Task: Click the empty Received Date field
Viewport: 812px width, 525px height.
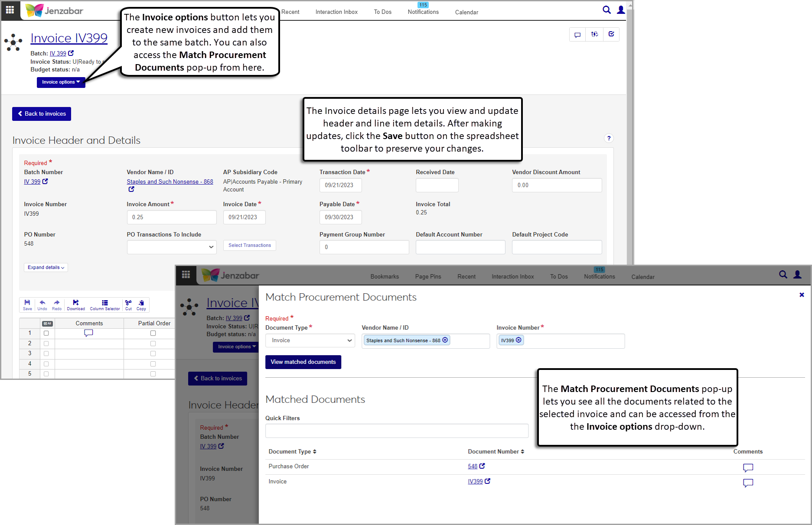Action: pos(437,185)
